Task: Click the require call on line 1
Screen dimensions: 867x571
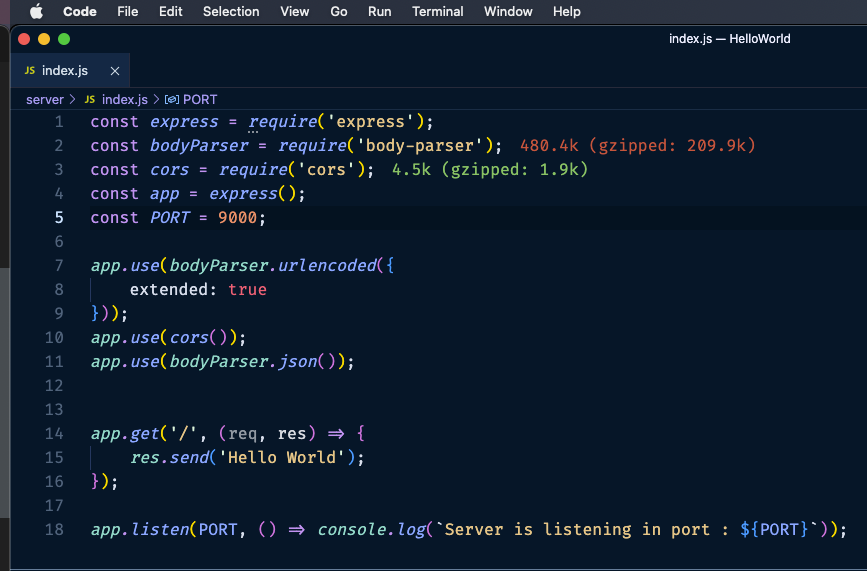Action: [283, 122]
